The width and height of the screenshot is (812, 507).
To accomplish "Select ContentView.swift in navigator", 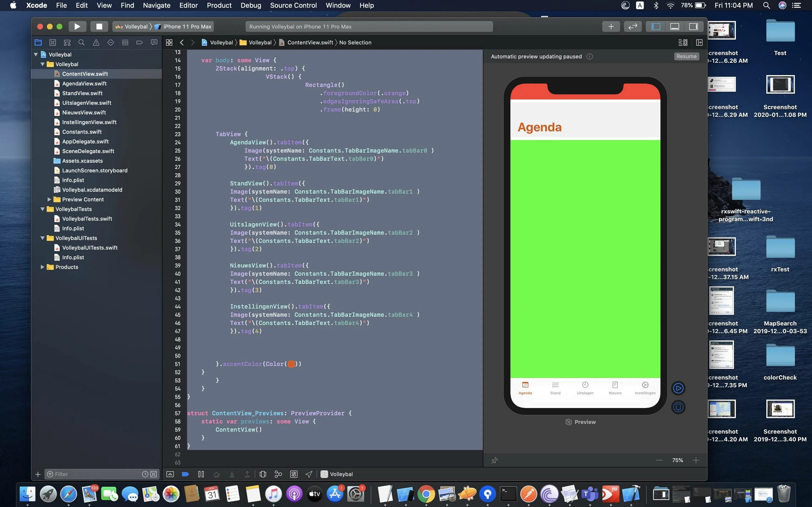I will 85,74.
